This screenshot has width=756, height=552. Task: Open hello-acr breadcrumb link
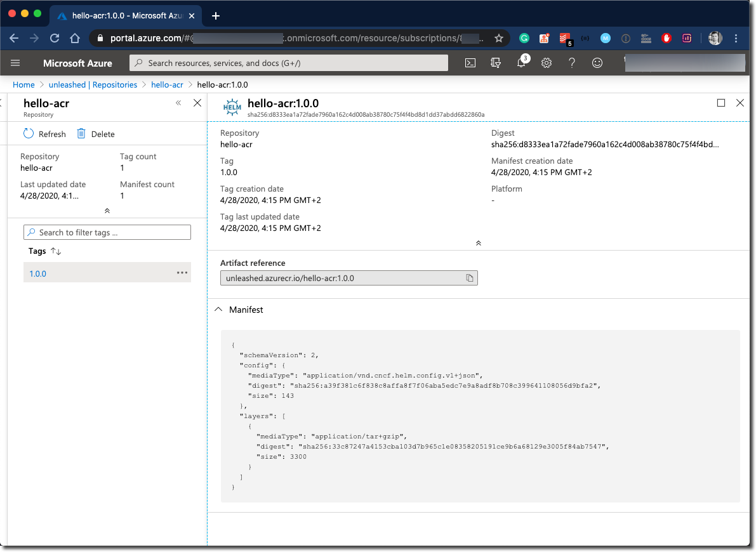[168, 84]
